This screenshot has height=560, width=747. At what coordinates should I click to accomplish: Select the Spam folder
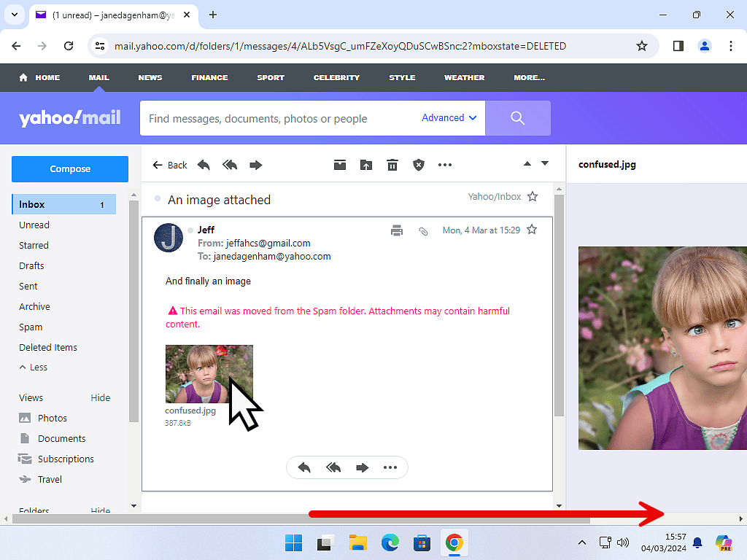31,327
